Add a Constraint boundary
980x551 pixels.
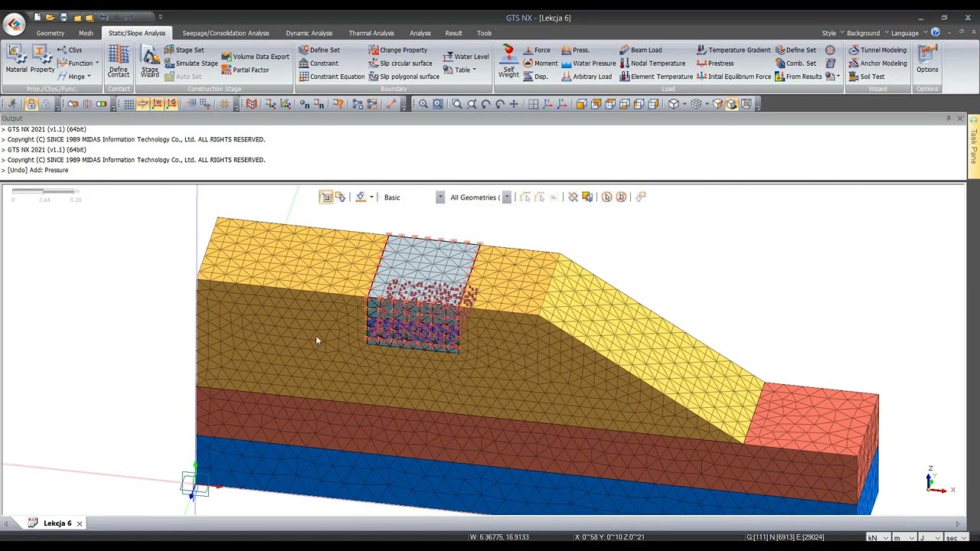tap(318, 64)
